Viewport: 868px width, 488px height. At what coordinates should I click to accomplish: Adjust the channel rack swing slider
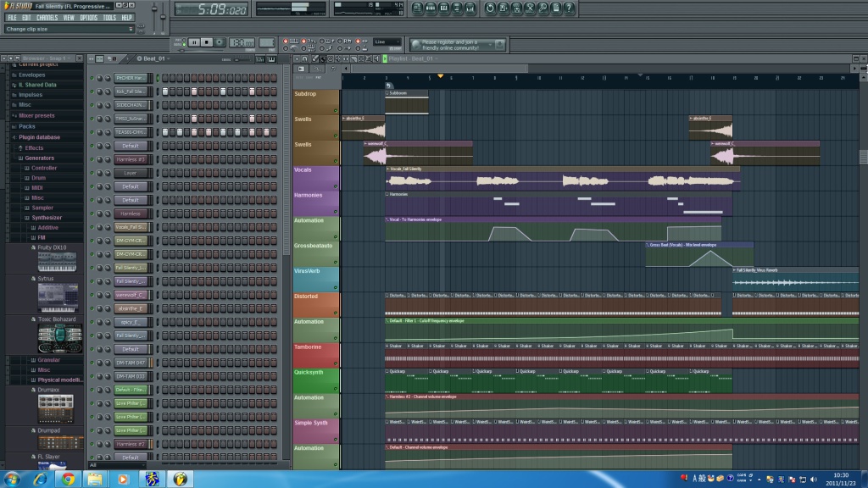pyautogui.click(x=242, y=59)
